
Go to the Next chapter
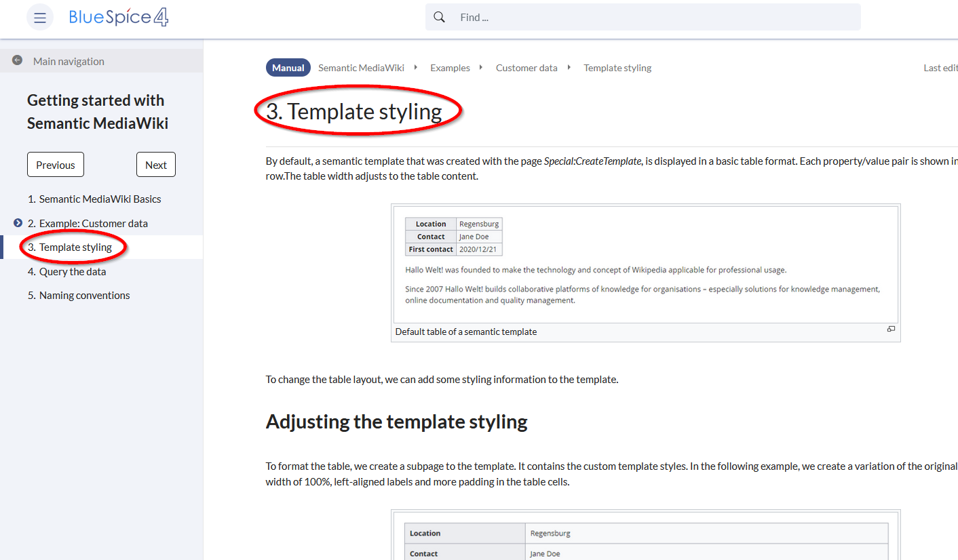pos(155,165)
